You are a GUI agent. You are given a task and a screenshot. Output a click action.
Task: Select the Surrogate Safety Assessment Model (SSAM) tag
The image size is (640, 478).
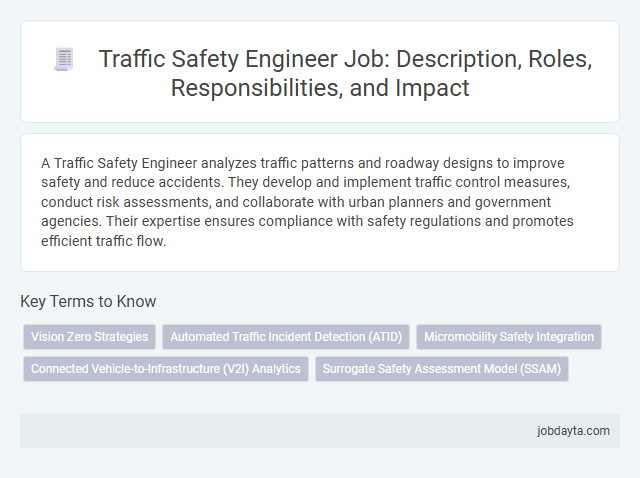[x=442, y=369]
